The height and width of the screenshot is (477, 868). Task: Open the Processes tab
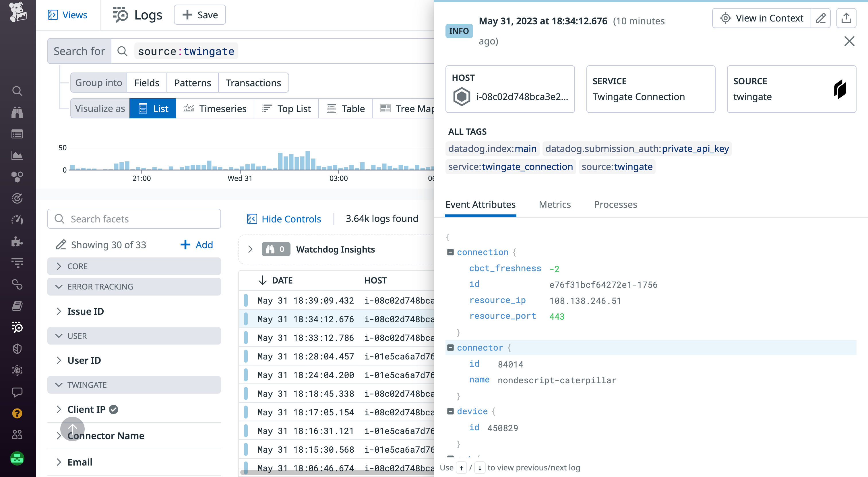click(615, 204)
